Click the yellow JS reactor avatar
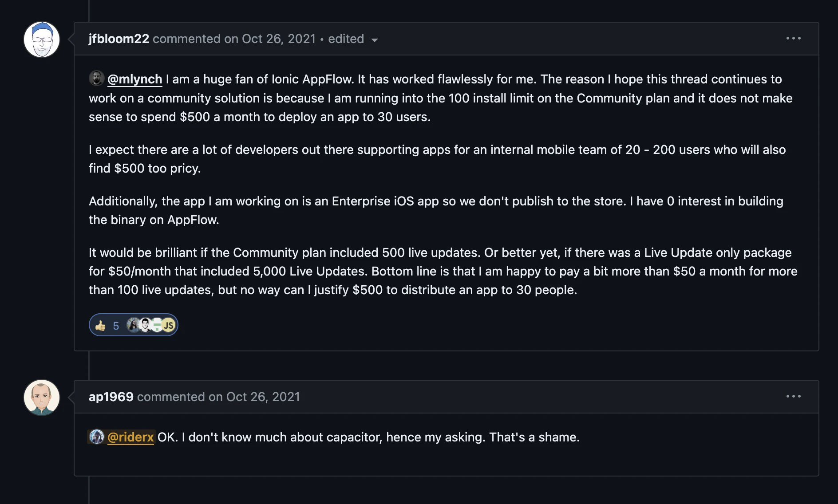 pyautogui.click(x=169, y=325)
